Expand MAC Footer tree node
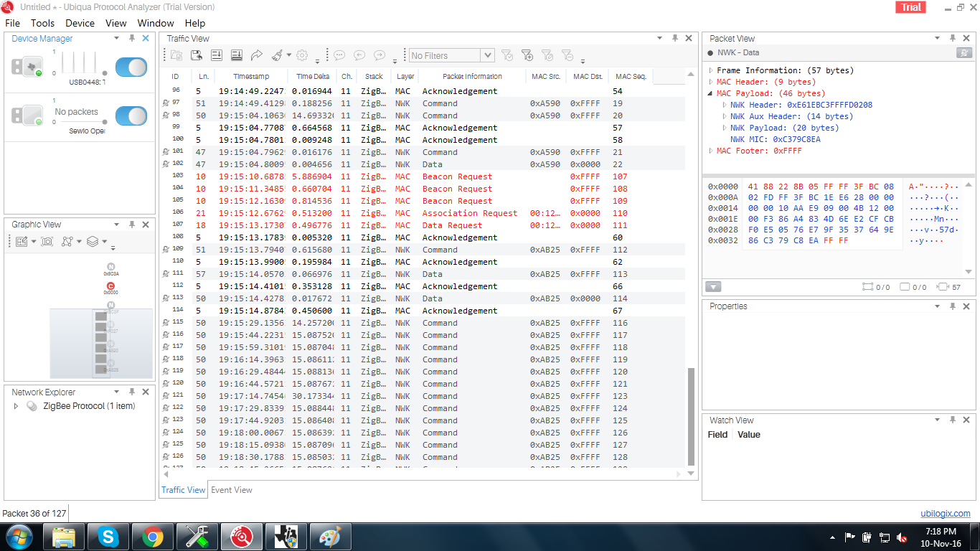The image size is (980, 551). (x=711, y=151)
